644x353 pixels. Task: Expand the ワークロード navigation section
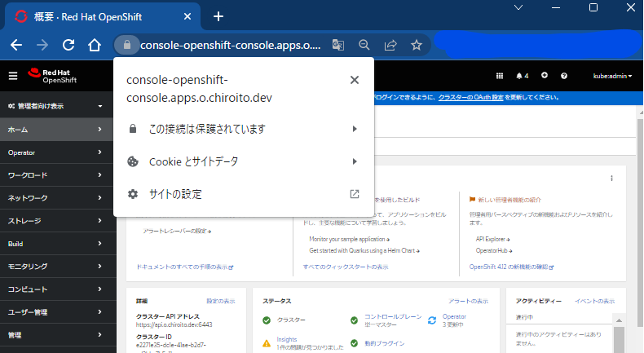point(56,175)
